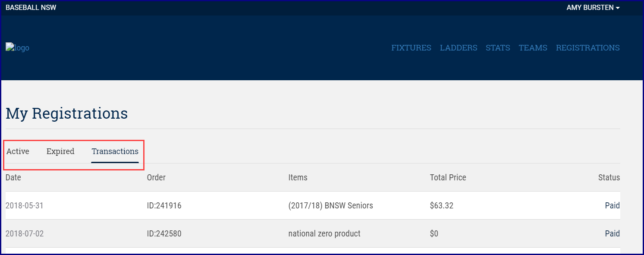Select the Transactions tab
Image resolution: width=644 pixels, height=255 pixels.
point(115,151)
